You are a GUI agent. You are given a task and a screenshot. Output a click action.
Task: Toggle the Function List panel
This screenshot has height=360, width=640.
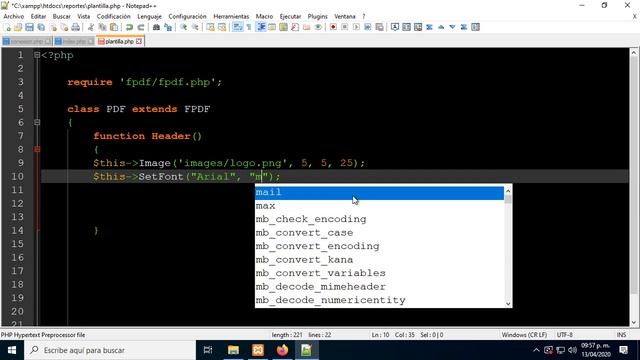click(x=295, y=27)
